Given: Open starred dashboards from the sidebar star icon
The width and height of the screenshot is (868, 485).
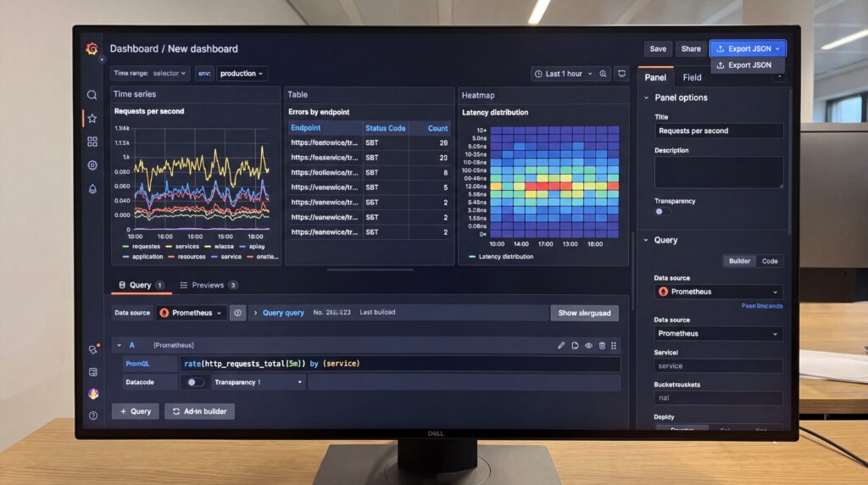Looking at the screenshot, I should pyautogui.click(x=92, y=118).
